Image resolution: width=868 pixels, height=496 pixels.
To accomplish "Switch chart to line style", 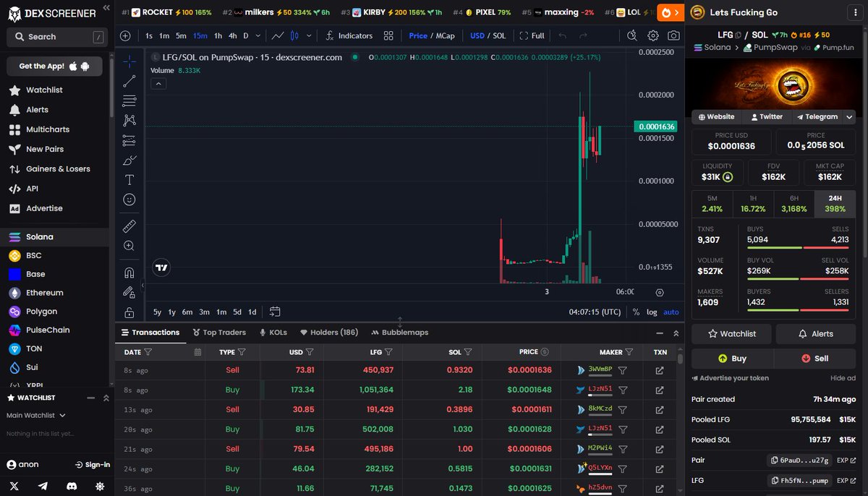I will coord(278,35).
